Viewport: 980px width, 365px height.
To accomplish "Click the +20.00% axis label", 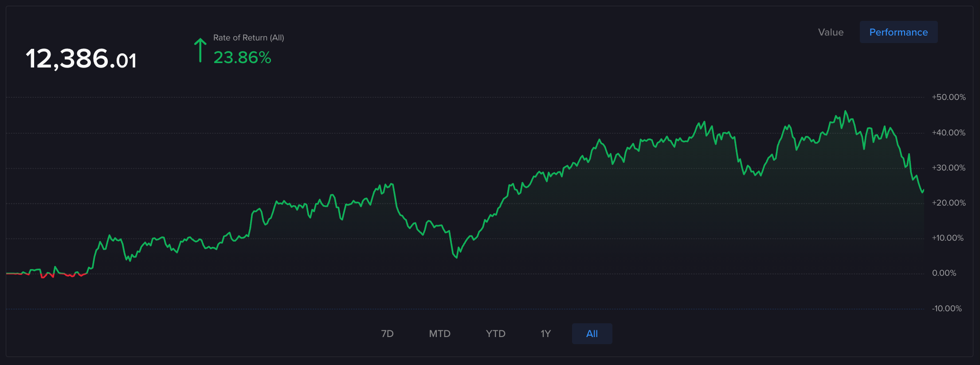I will point(949,203).
